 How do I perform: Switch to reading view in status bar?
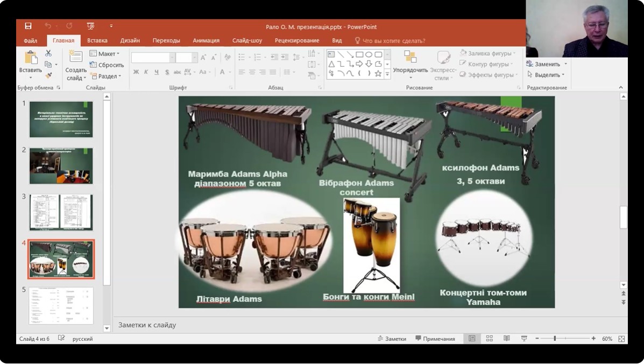506,339
